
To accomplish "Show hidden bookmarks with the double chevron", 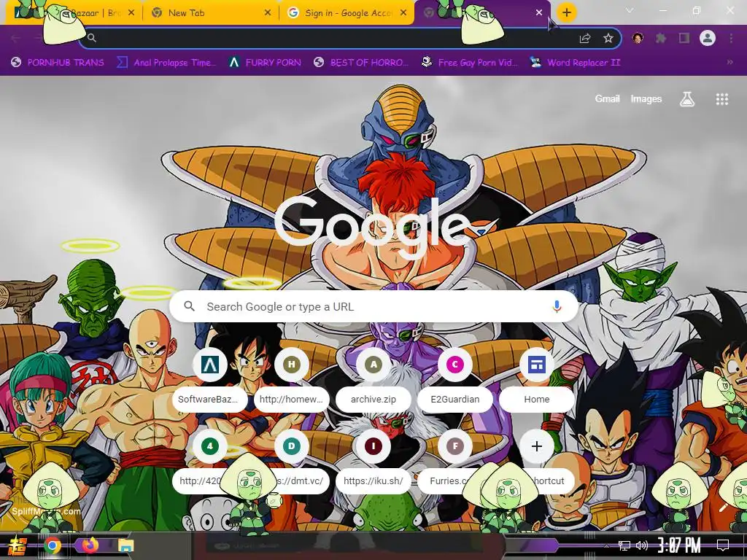I will pyautogui.click(x=729, y=63).
